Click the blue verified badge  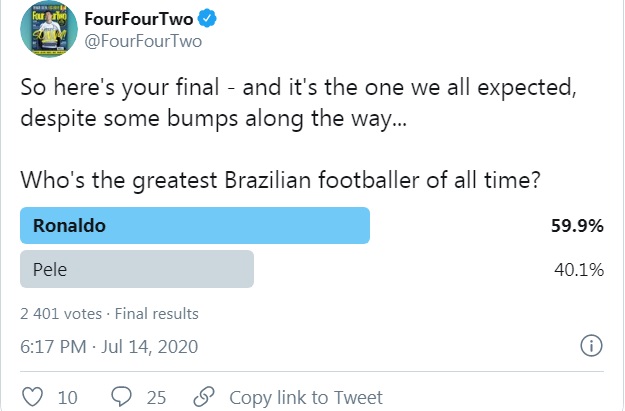pos(220,18)
